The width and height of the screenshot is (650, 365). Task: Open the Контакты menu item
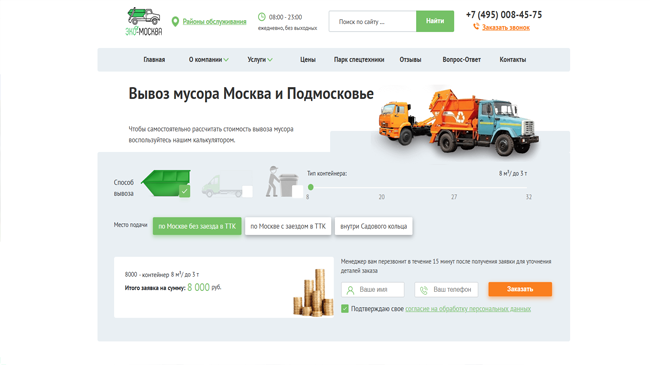(x=513, y=60)
